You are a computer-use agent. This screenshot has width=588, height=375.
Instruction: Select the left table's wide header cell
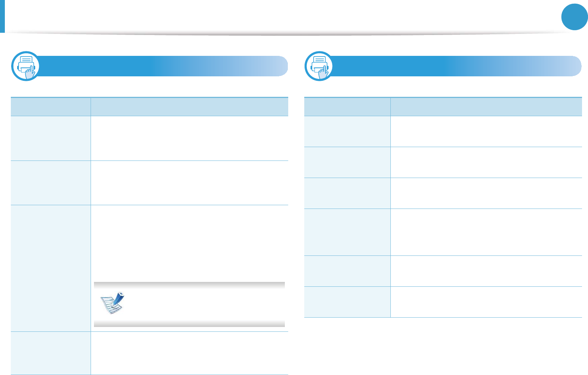click(189, 107)
